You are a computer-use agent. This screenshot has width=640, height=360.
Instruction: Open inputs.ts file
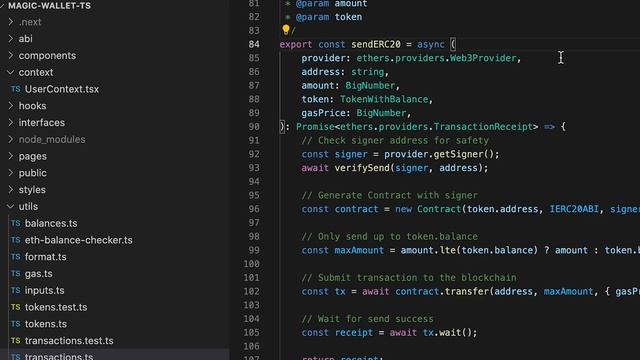[x=44, y=290]
